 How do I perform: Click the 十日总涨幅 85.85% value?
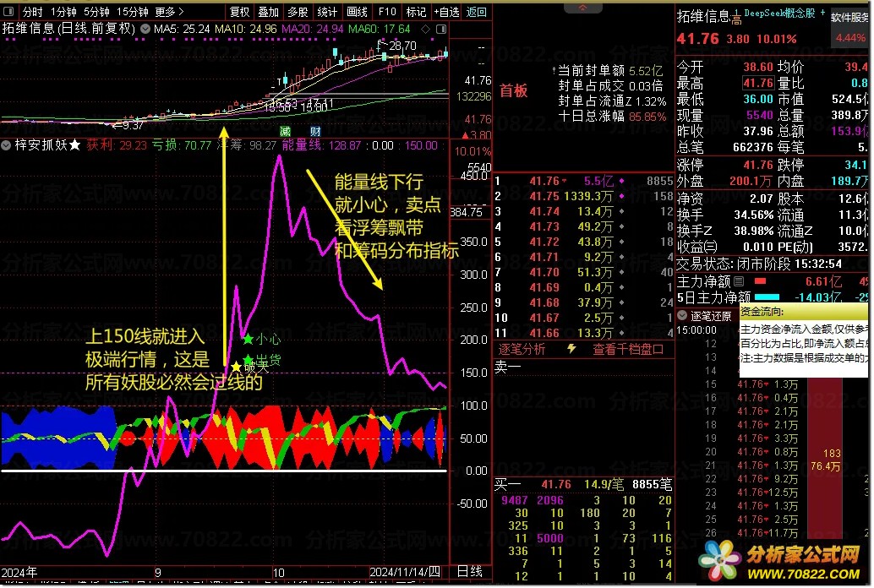coord(647,117)
